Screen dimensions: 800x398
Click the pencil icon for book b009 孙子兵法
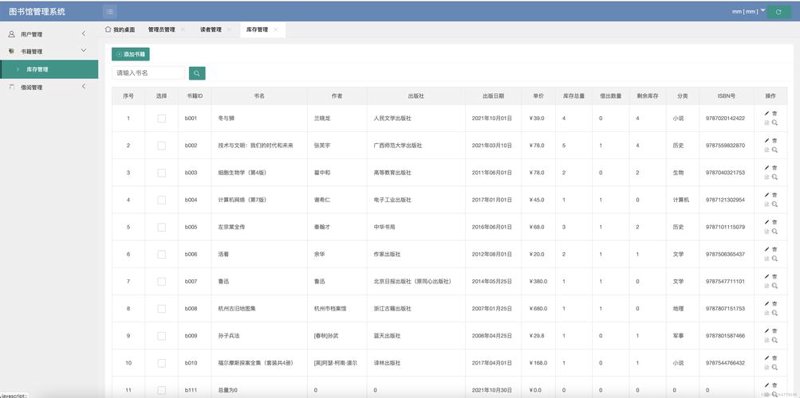pos(767,331)
